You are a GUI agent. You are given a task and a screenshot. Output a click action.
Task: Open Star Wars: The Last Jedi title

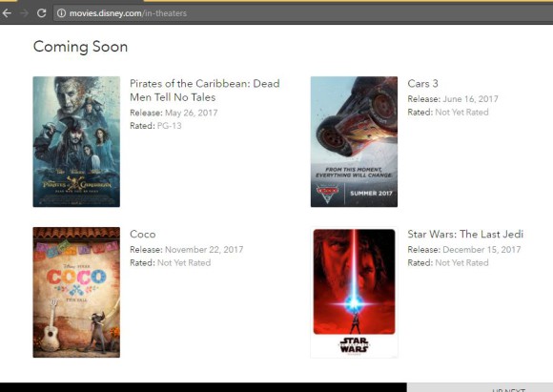(465, 235)
